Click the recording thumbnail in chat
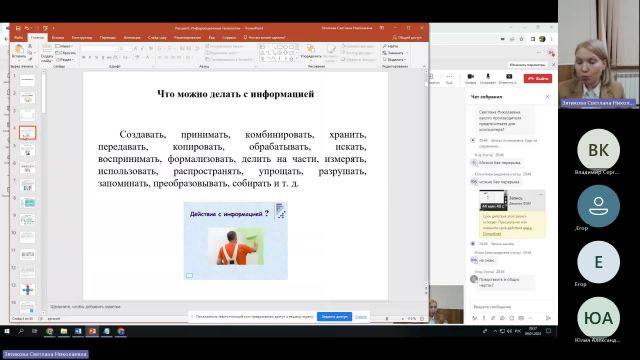The width and height of the screenshot is (640, 360). point(493,200)
